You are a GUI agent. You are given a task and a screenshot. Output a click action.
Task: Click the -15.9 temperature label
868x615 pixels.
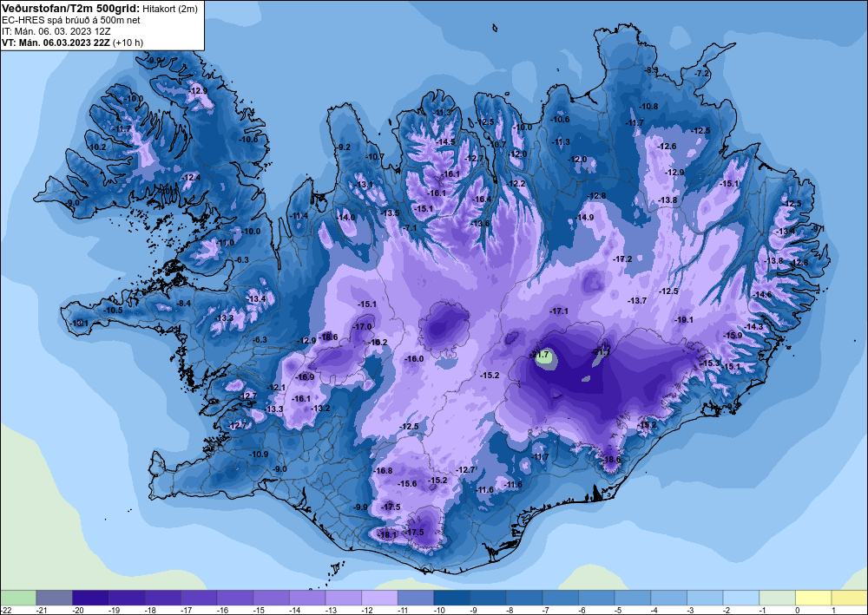coord(733,335)
